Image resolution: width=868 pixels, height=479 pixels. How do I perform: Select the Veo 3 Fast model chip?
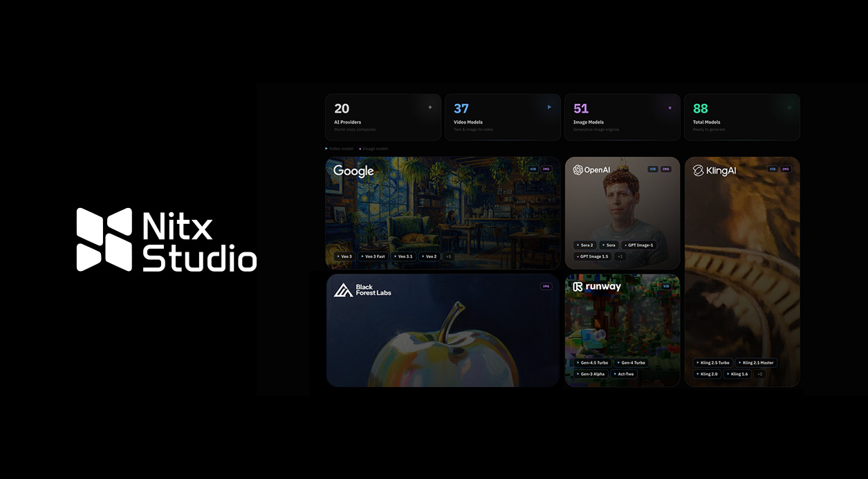(373, 256)
